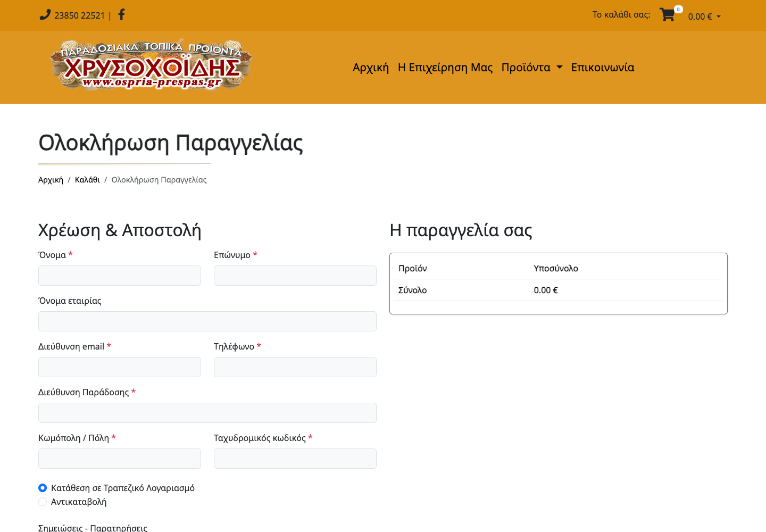The image size is (766, 532).
Task: Click the Το καλάθι σας: label
Action: 621,14
